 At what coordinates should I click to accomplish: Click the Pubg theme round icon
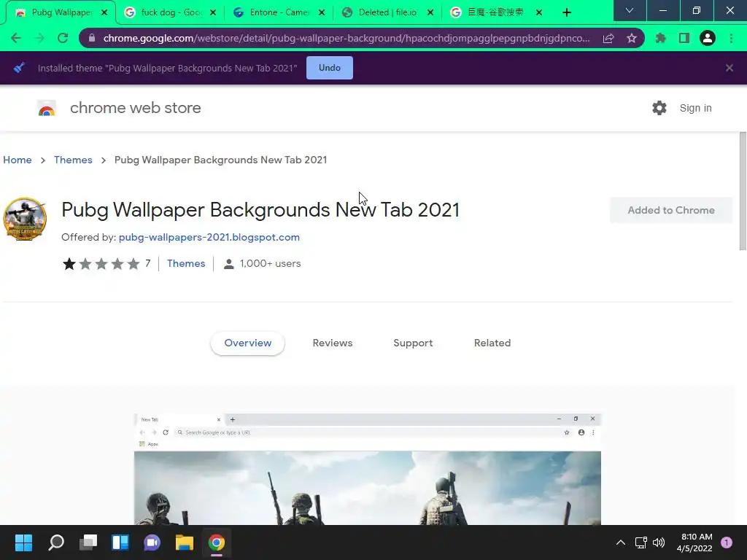(25, 219)
